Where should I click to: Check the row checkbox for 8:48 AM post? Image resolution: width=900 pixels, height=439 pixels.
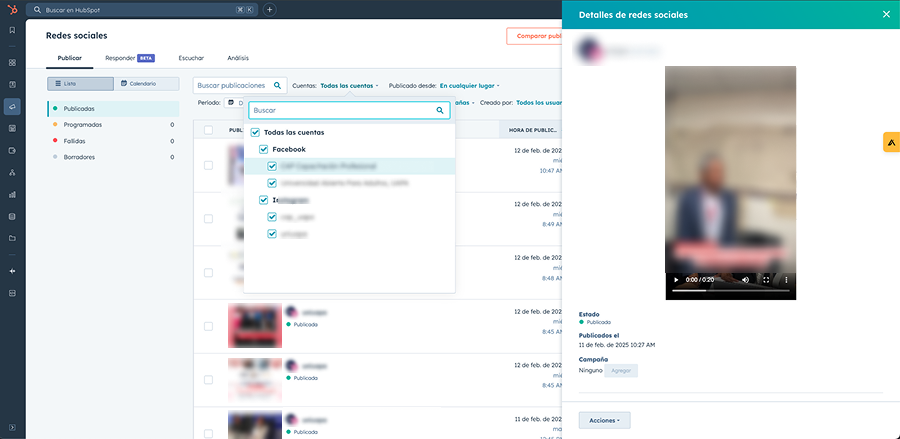point(208,273)
